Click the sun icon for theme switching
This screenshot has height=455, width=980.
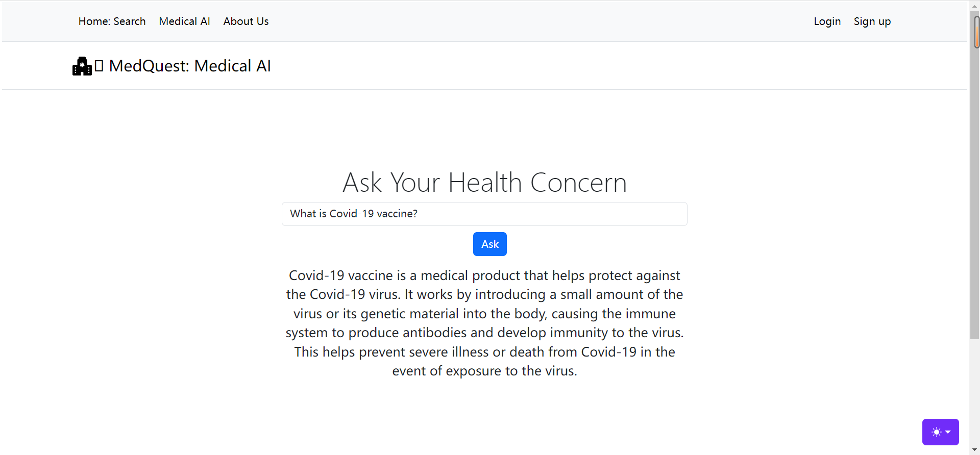(x=936, y=432)
